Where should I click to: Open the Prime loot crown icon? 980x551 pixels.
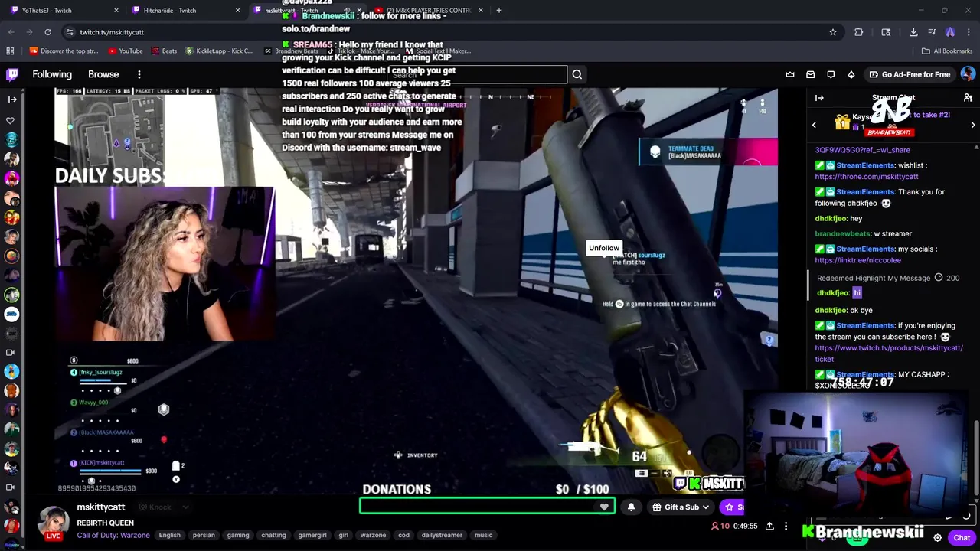pos(790,74)
